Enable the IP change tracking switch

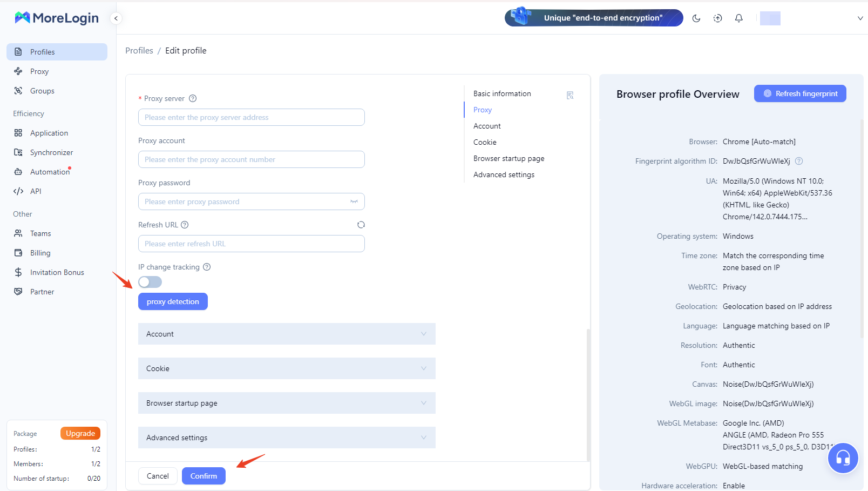[x=150, y=282]
